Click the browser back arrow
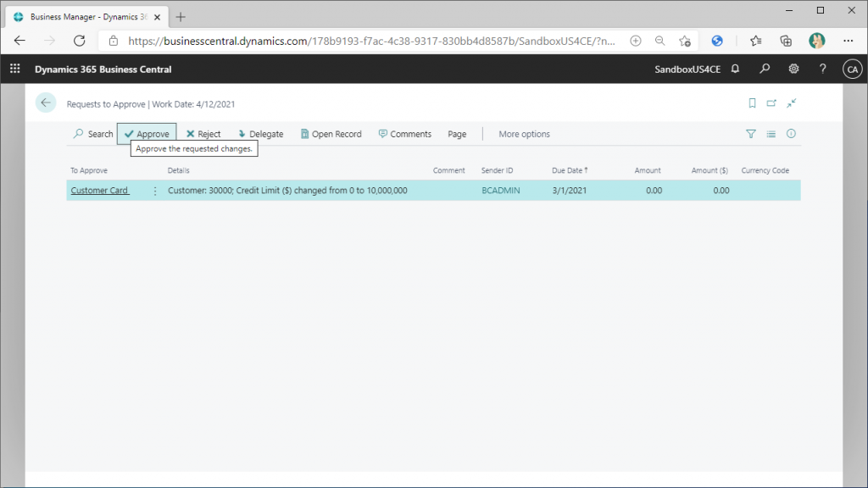Viewport: 868px width, 488px height. coord(20,41)
